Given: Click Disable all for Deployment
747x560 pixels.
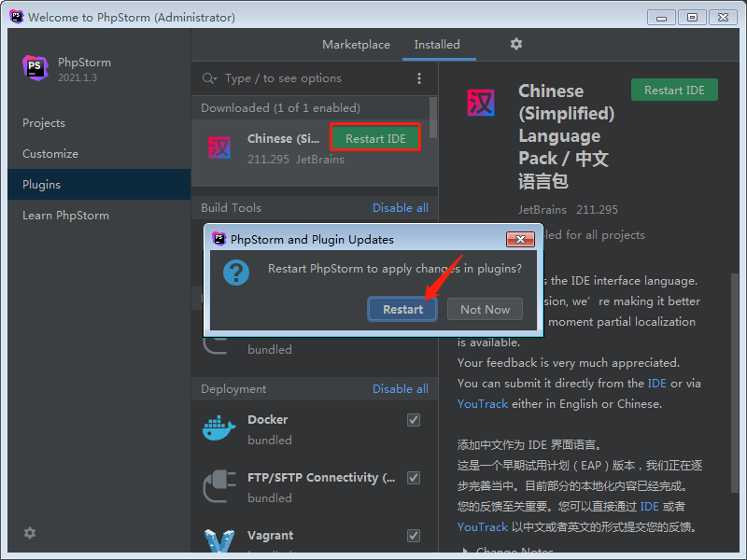Looking at the screenshot, I should coord(401,388).
